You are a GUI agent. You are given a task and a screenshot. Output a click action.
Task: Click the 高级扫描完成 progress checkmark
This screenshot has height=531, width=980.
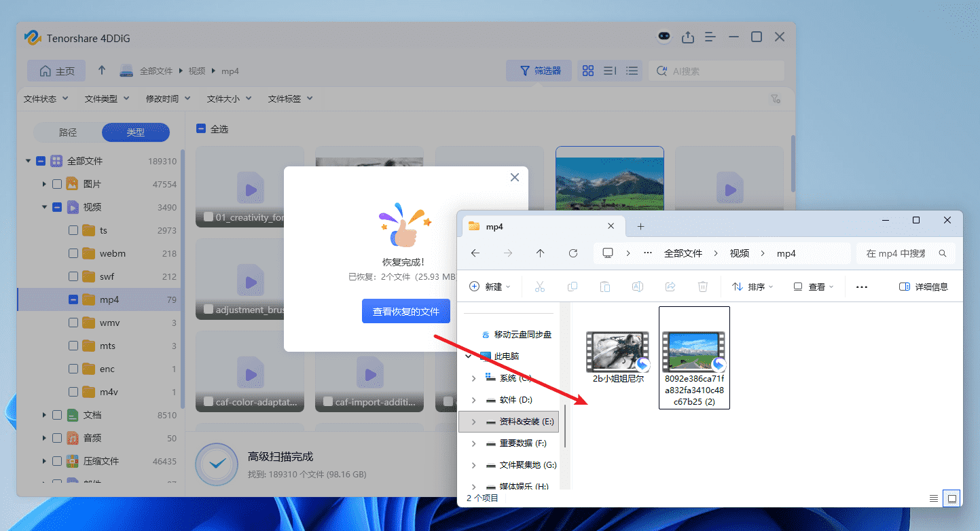pyautogui.click(x=216, y=464)
